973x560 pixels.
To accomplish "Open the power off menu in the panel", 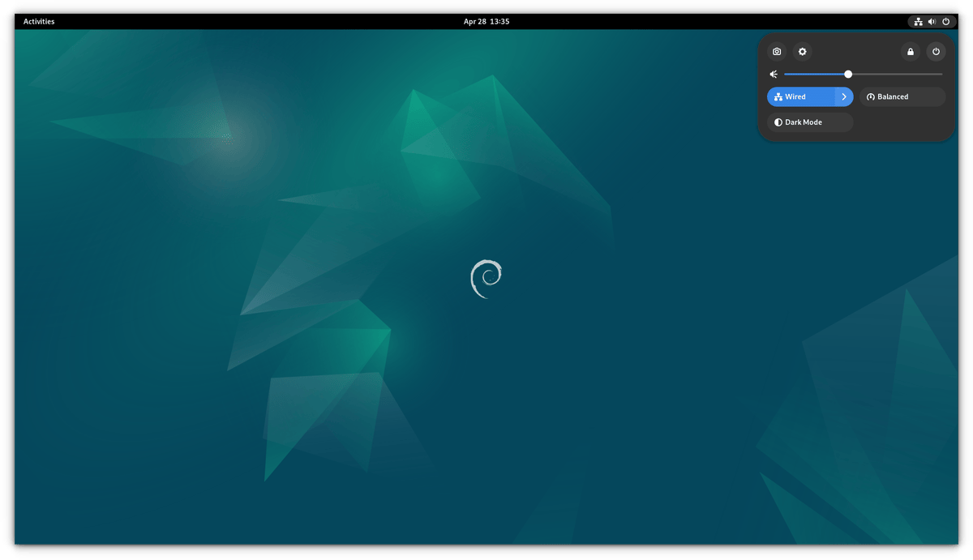I will (x=936, y=52).
